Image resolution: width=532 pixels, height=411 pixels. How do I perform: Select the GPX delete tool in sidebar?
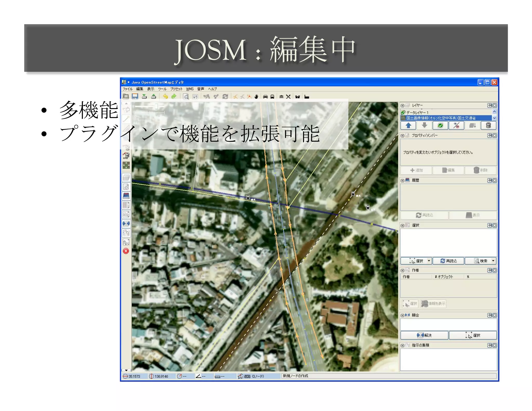tap(126, 156)
